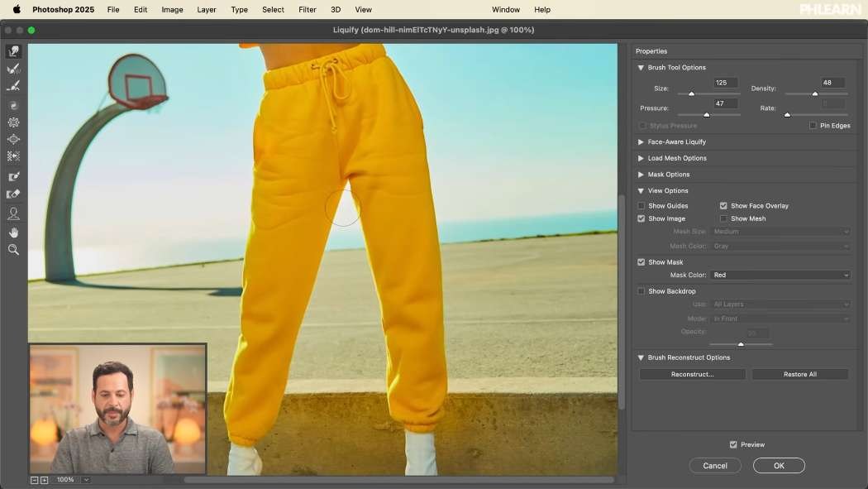Click the Reconstruct... button
Screen dimensions: 868x489
click(x=692, y=374)
